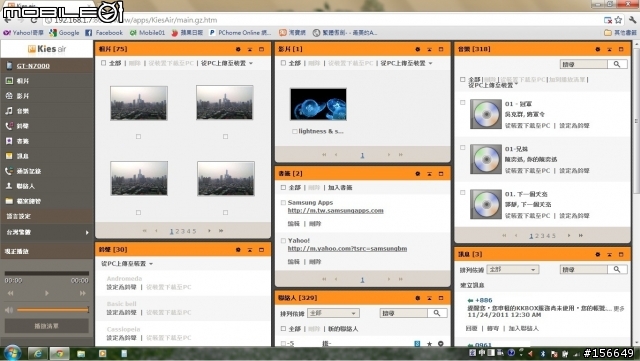Tick the Samsung Apps bookmark checkbox
Screen dimensions: 640x361
coord(283,203)
